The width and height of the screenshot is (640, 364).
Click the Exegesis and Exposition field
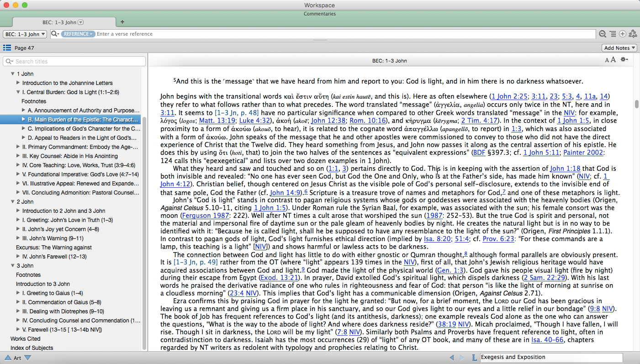click(551, 358)
